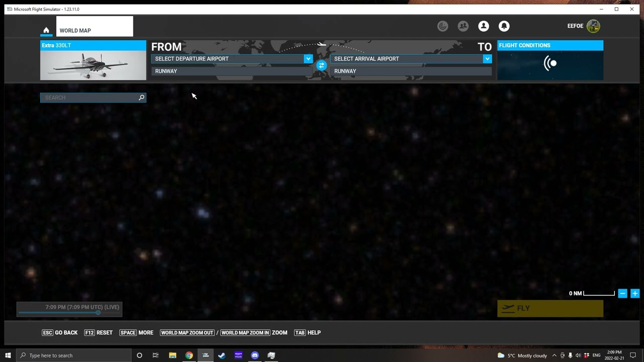
Task: Open the Extra 330LT aircraft selection thumbnail
Action: 93,60
